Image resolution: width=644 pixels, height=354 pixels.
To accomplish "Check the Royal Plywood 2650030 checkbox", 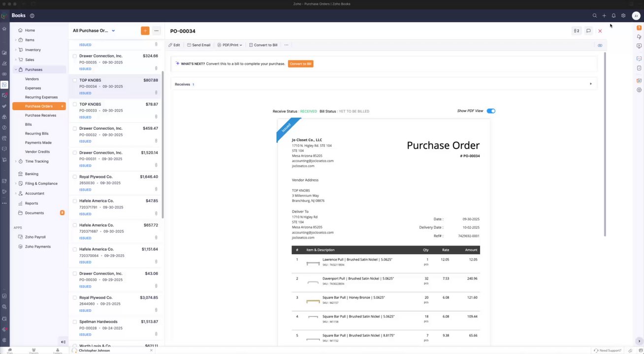I will (75, 177).
